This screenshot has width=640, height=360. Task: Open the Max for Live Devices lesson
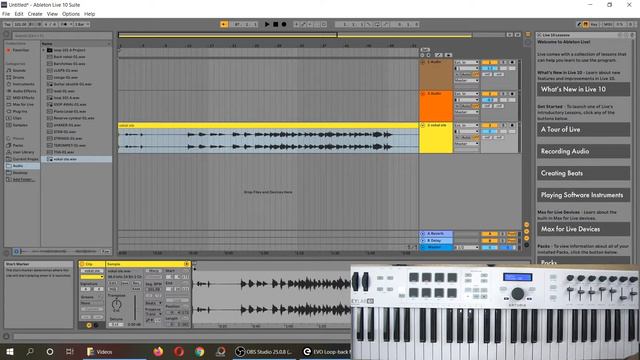[x=583, y=229]
